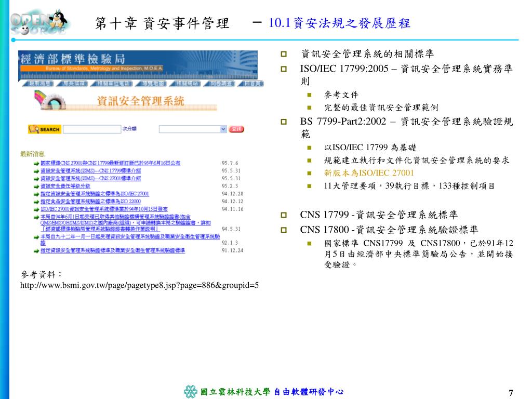Viewport: 532px width, 399px height.
Task: Click the 最新消息 section heading above the list
Action: pos(32,154)
